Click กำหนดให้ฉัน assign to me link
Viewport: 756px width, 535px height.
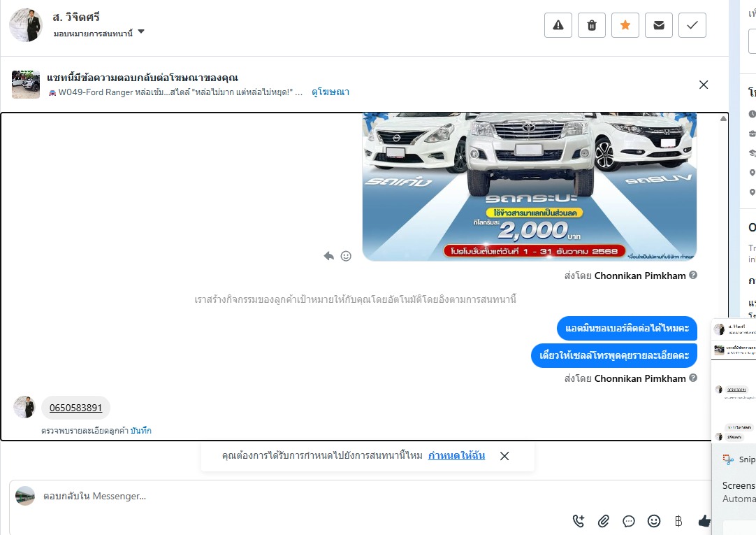click(456, 455)
